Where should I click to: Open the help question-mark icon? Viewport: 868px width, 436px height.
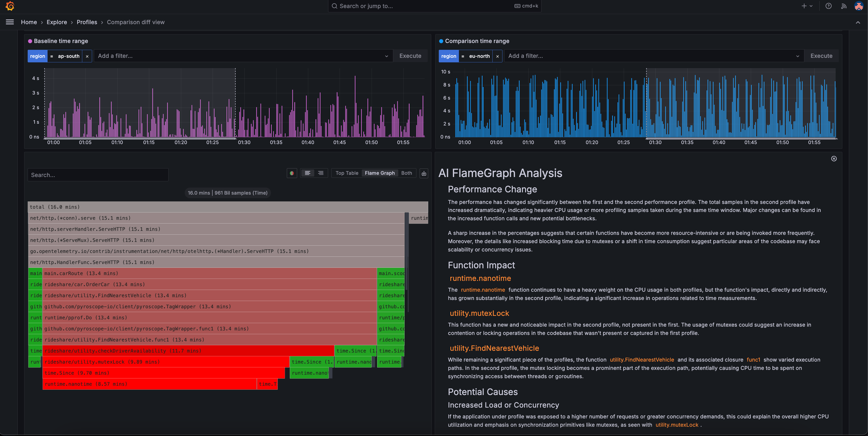pyautogui.click(x=828, y=6)
